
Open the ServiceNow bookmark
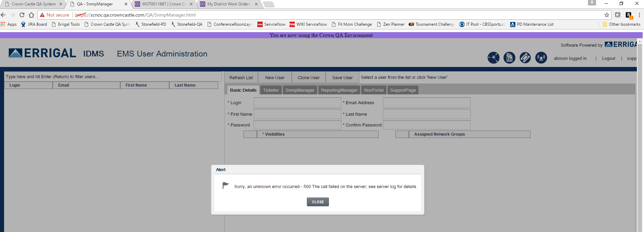(271, 24)
